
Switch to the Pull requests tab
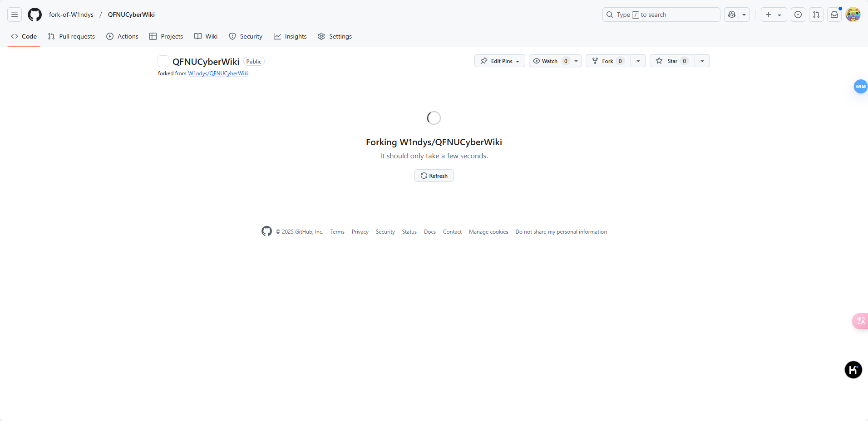click(71, 36)
